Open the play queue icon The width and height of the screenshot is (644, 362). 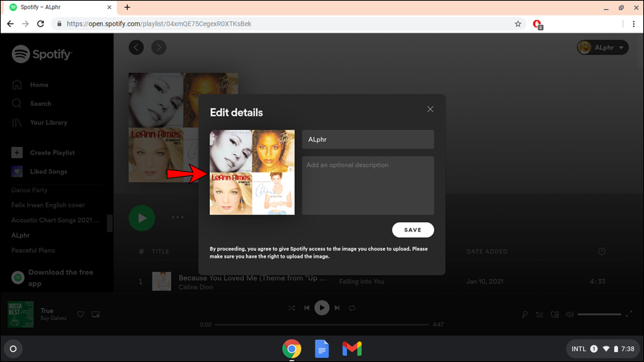pos(540,314)
